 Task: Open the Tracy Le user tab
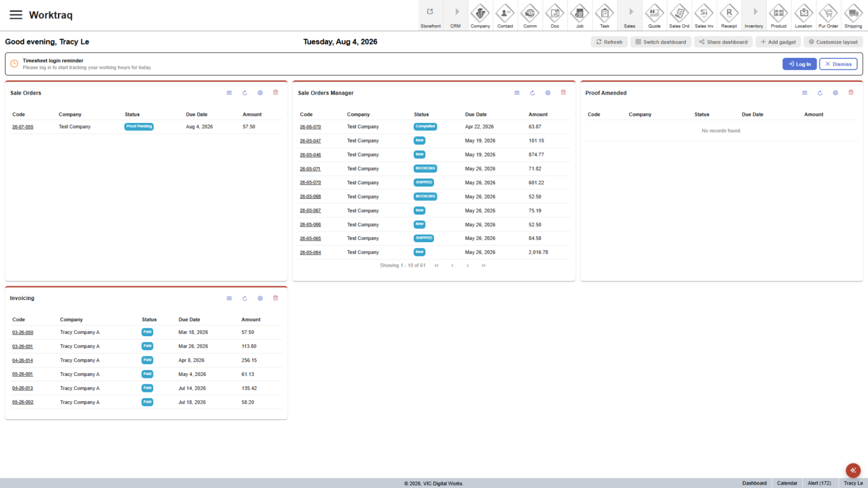coord(853,483)
